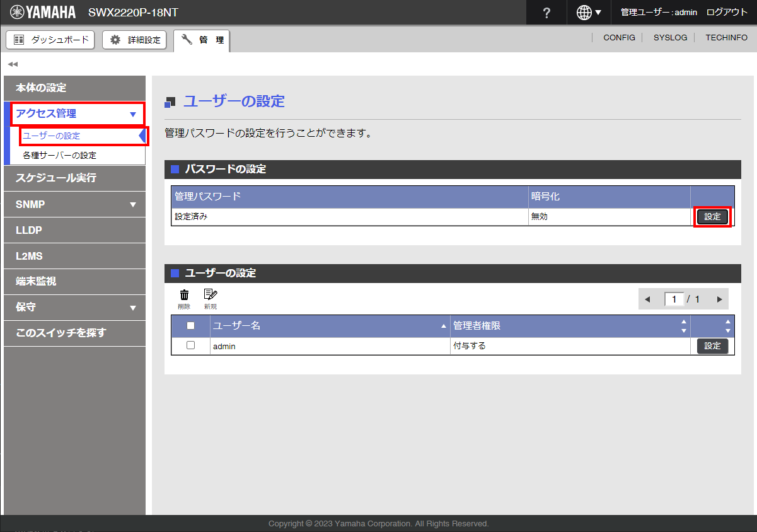Check the select-all users checkbox
The height and width of the screenshot is (532, 757).
190,326
